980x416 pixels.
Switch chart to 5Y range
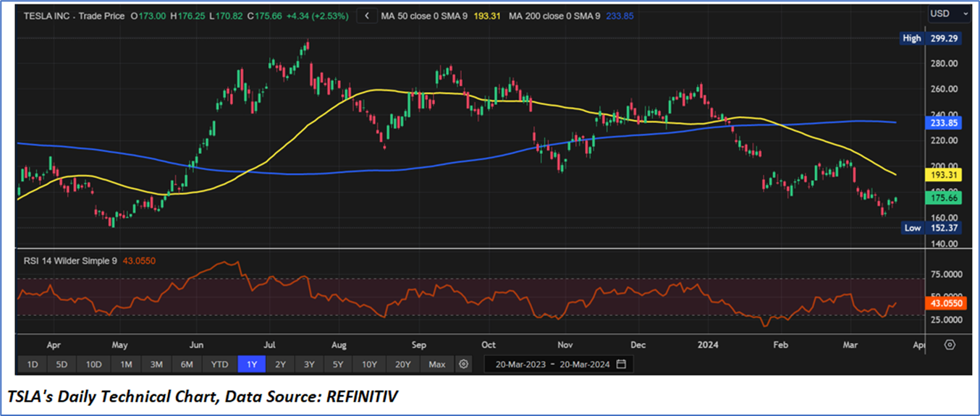coord(339,364)
